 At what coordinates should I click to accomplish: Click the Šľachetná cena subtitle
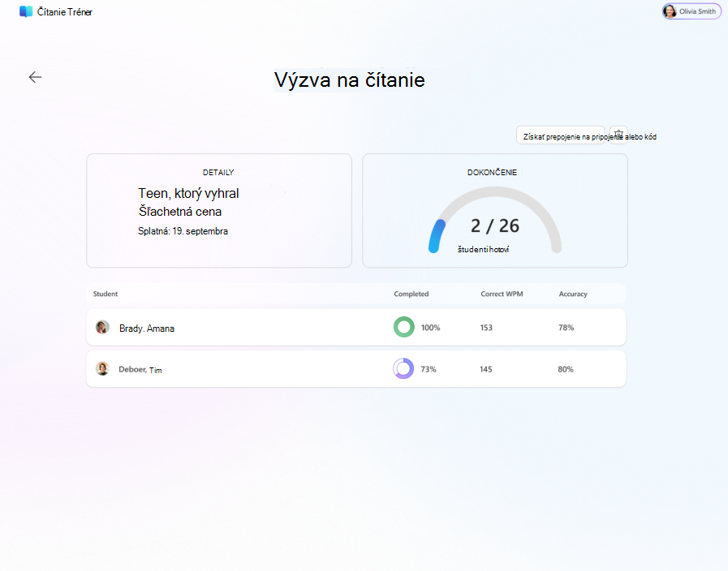pos(180,212)
